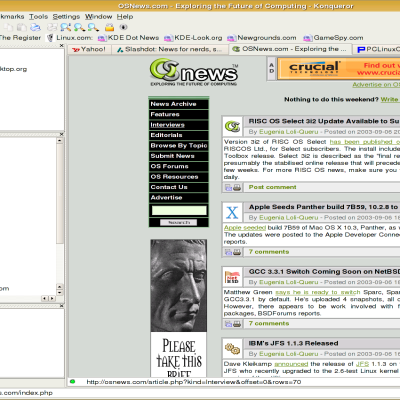Click sidebar horizontal scroll left arrow

point(44,299)
